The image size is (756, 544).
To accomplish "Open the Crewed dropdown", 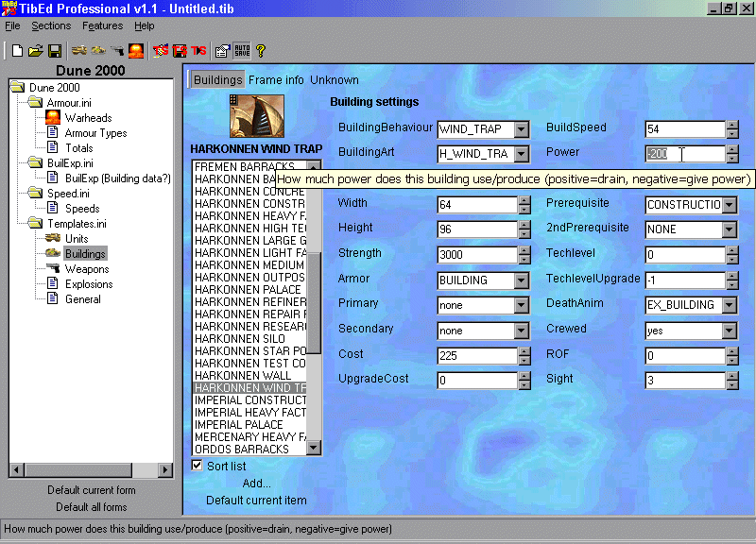I will point(730,331).
